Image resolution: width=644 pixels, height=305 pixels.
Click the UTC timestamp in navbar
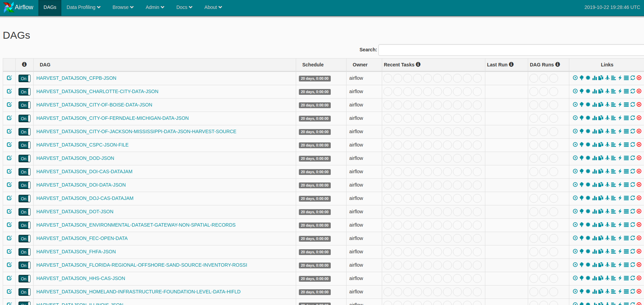point(612,7)
